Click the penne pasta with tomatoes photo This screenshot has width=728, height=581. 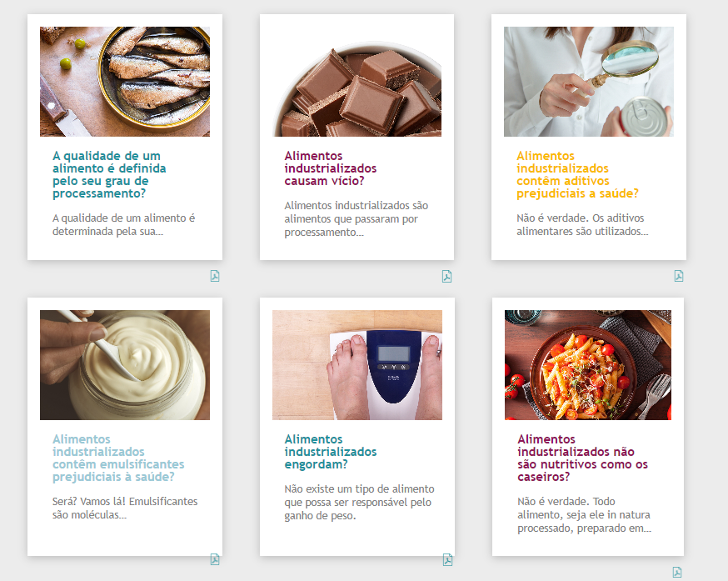[588, 365]
